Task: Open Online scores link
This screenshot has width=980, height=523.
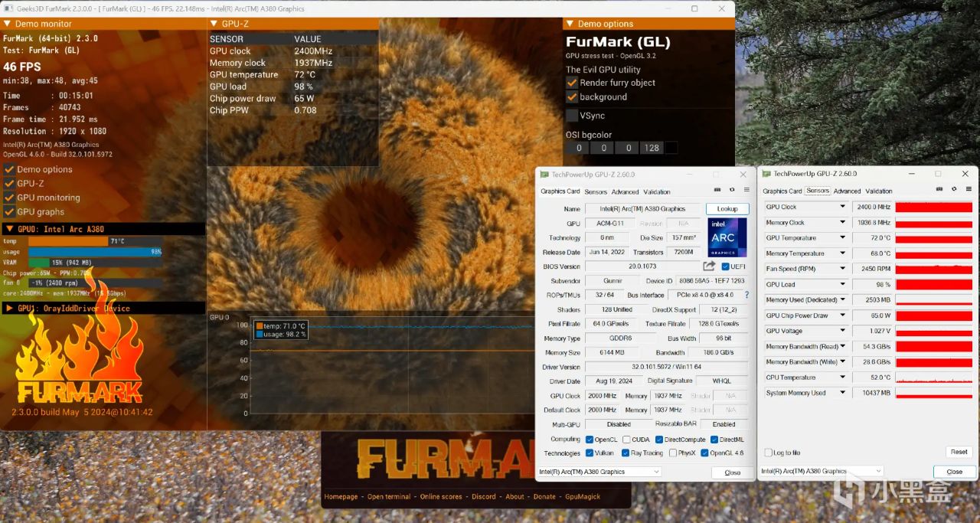Action: (441, 497)
